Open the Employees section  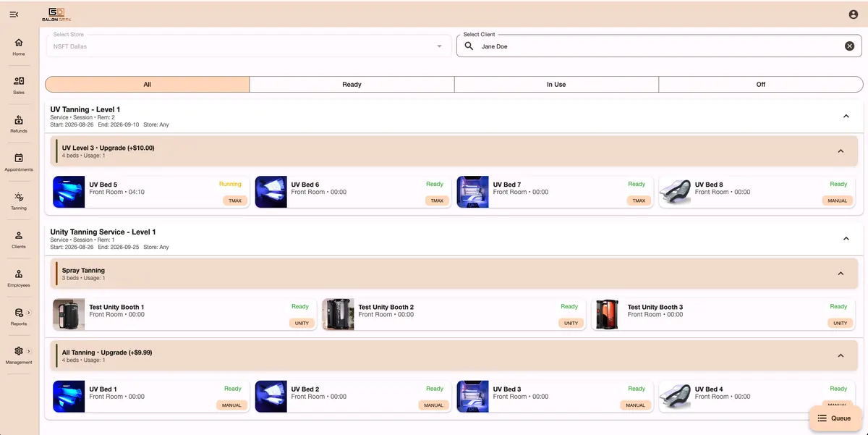19,278
